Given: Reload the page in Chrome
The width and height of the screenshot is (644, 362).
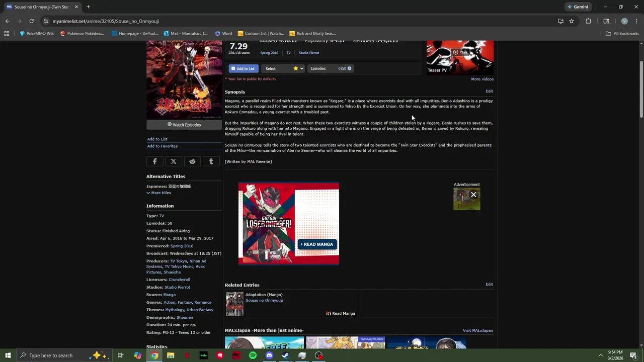Looking at the screenshot, I should coord(31,21).
